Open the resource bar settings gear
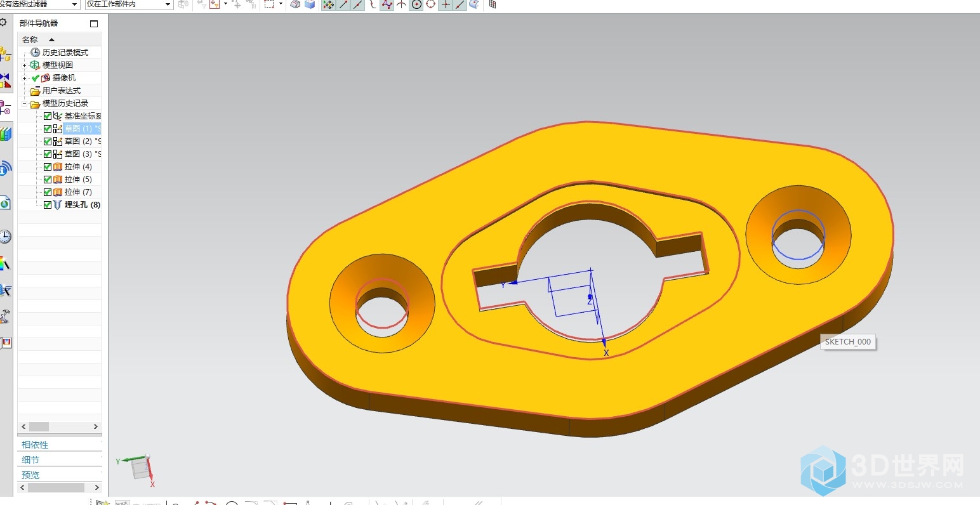Viewport: 980px width, 505px height. pos(3,22)
